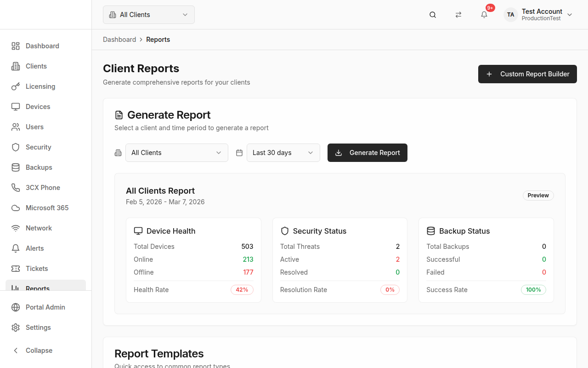Screen dimensions: 588x368
Task: Click the Total Devices value 503
Action: tap(247, 247)
